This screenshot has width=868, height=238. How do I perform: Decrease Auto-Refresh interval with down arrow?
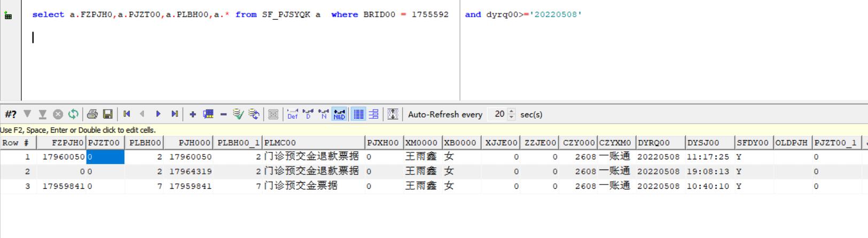[511, 117]
